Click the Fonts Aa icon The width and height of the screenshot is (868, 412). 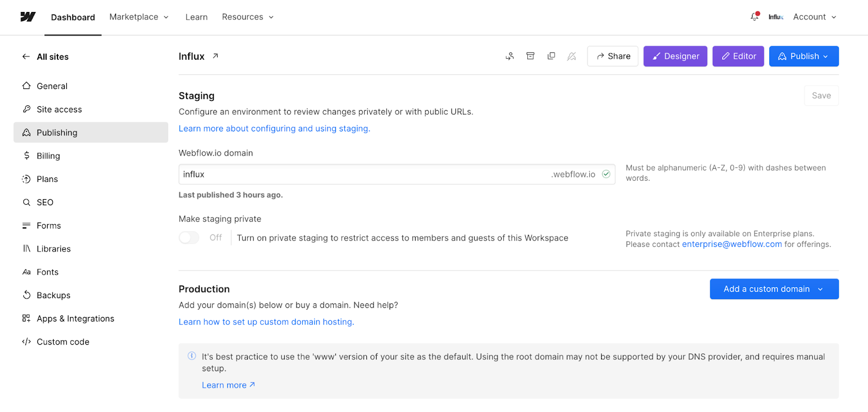pos(27,272)
